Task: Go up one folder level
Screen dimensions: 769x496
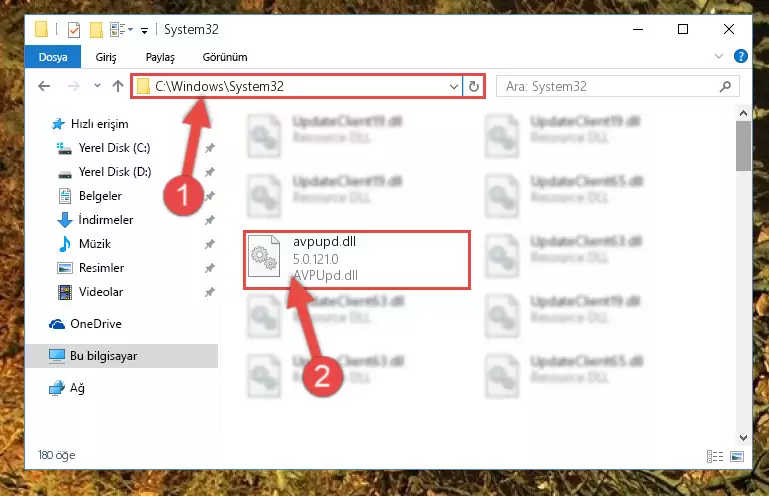Action: tap(118, 86)
